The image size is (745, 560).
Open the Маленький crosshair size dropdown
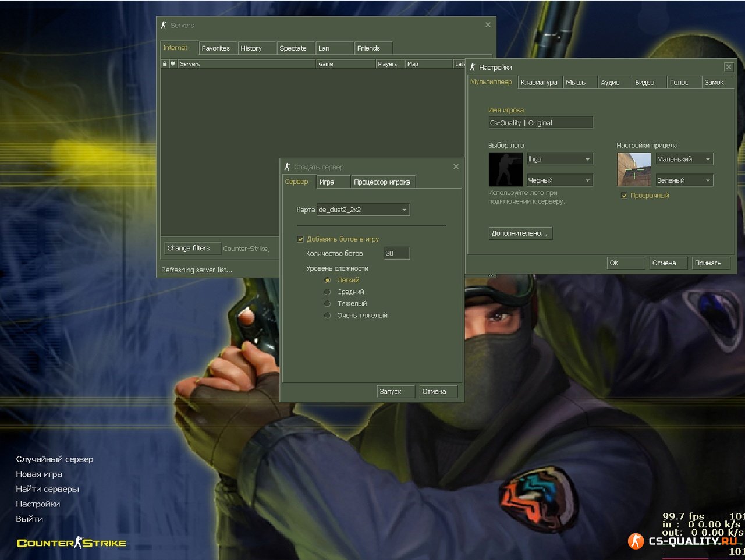tap(684, 159)
